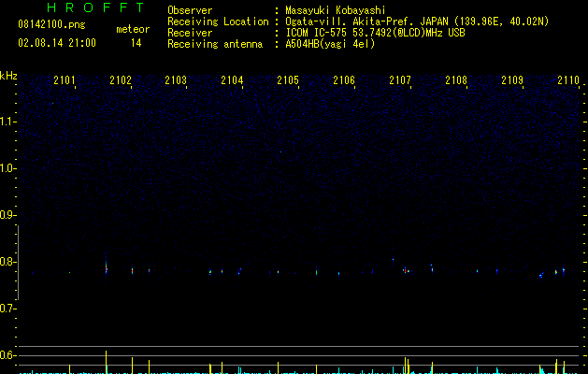Click the 0.9 frequency axis label
Image resolution: width=588 pixels, height=374 pixels.
click(x=7, y=215)
